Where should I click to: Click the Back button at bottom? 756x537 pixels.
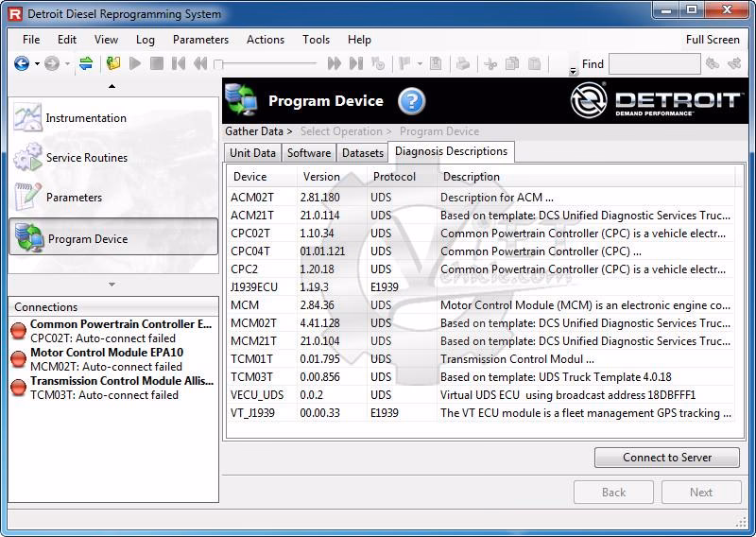point(613,493)
